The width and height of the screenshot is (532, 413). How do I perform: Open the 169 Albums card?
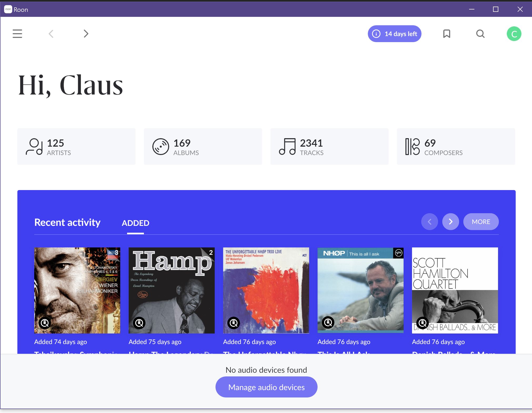[203, 147]
